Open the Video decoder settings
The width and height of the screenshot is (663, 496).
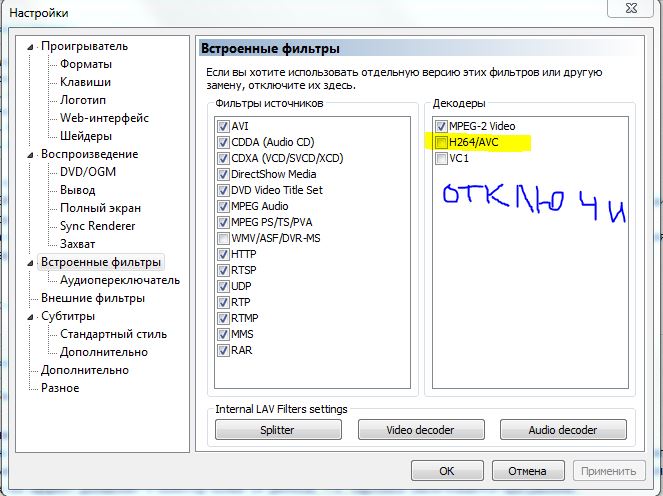[420, 430]
